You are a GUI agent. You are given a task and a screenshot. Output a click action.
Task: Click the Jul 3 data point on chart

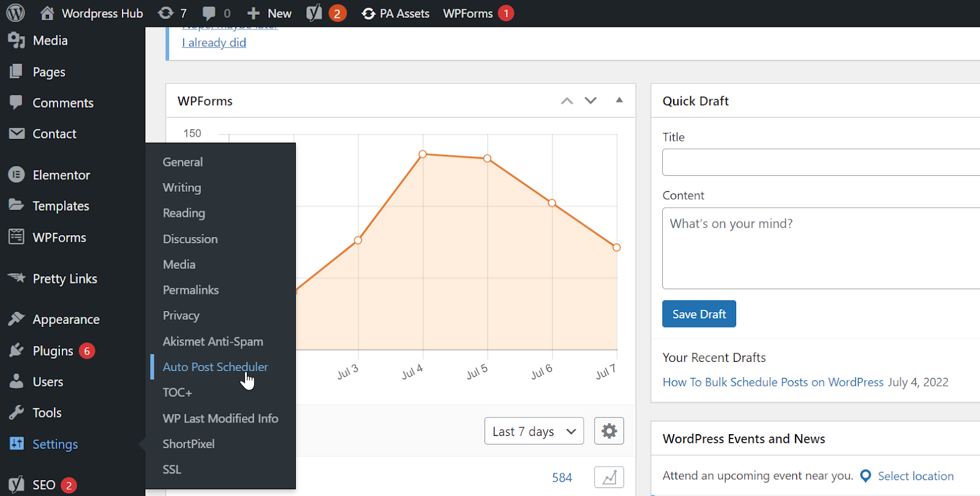[358, 240]
